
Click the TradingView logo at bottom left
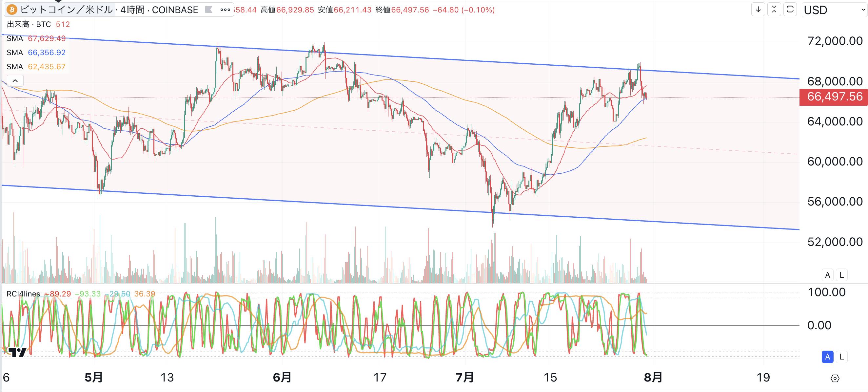pyautogui.click(x=17, y=353)
